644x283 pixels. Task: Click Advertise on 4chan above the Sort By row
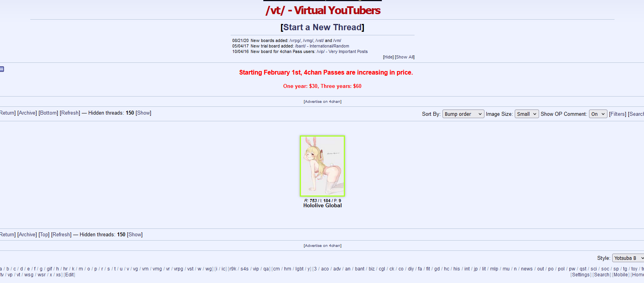click(323, 102)
